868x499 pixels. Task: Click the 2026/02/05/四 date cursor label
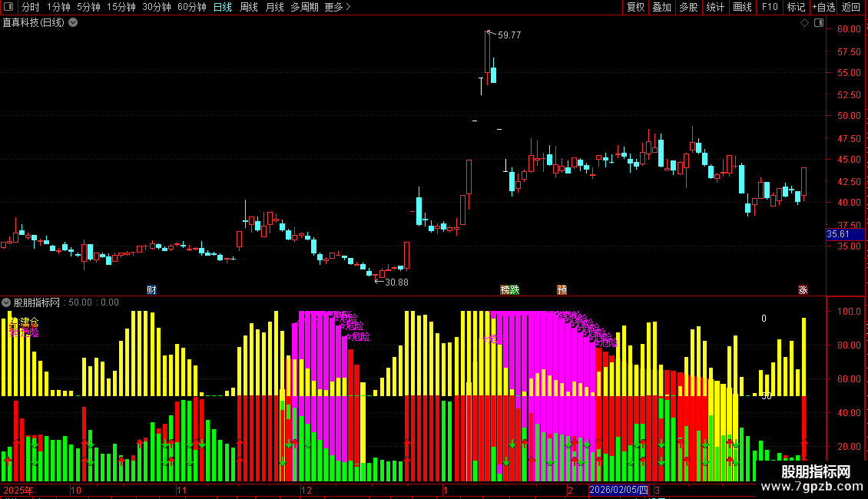coord(618,490)
